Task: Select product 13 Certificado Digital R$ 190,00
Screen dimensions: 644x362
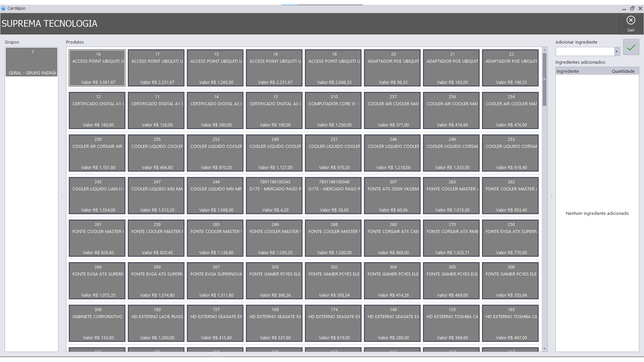Action: coord(274,111)
